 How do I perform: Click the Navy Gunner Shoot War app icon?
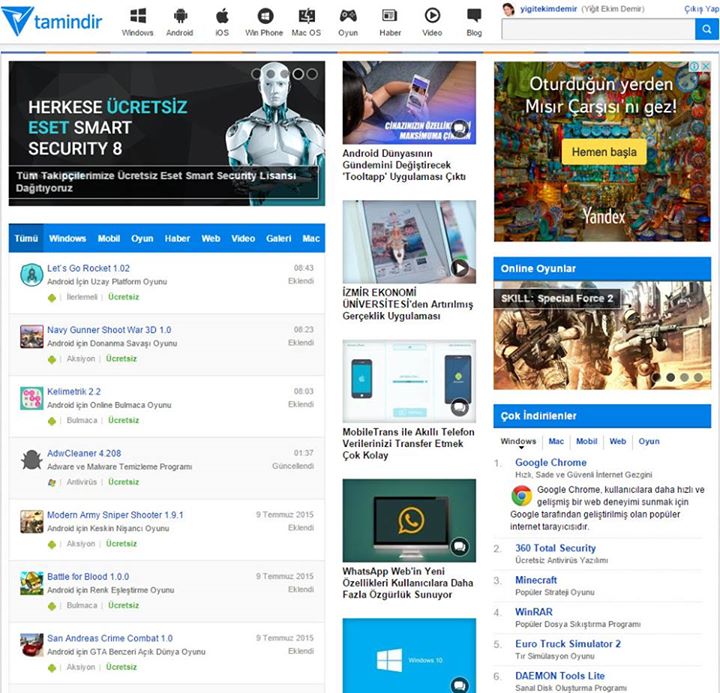tap(32, 337)
